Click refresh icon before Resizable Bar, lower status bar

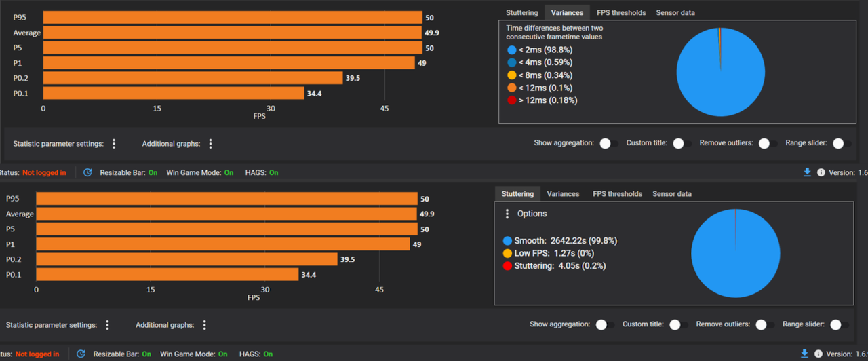coord(81,354)
